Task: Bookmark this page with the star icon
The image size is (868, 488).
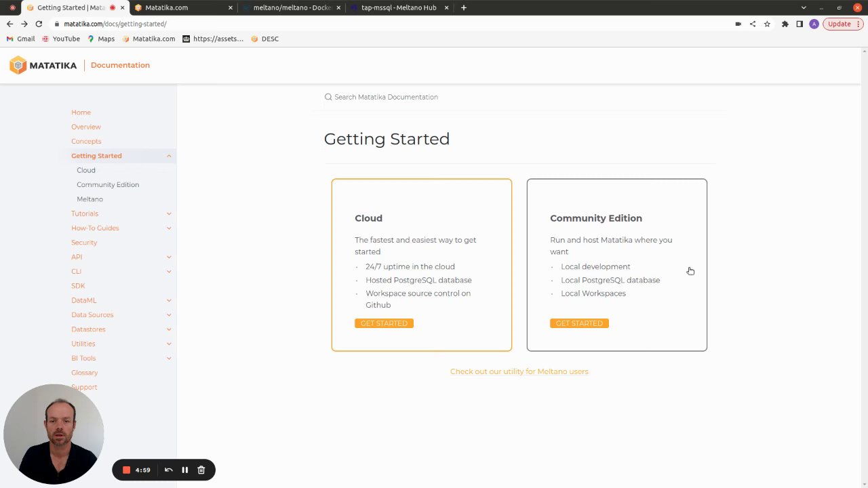Action: [x=767, y=24]
